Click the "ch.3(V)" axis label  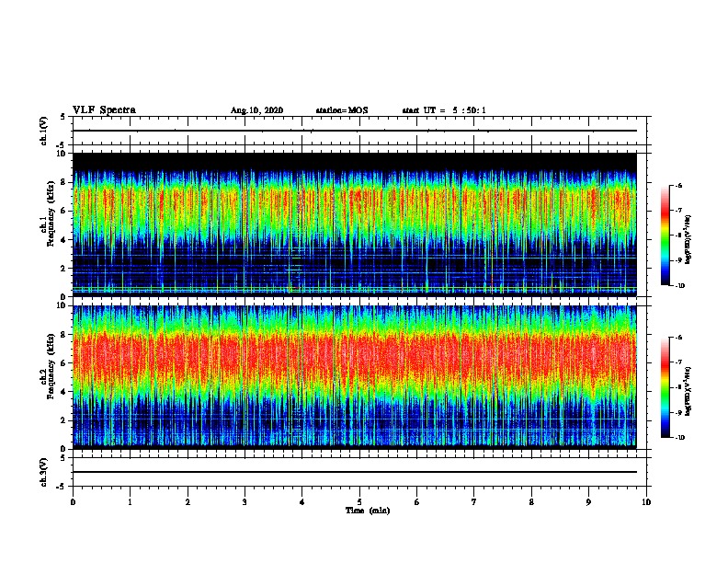coord(44,472)
